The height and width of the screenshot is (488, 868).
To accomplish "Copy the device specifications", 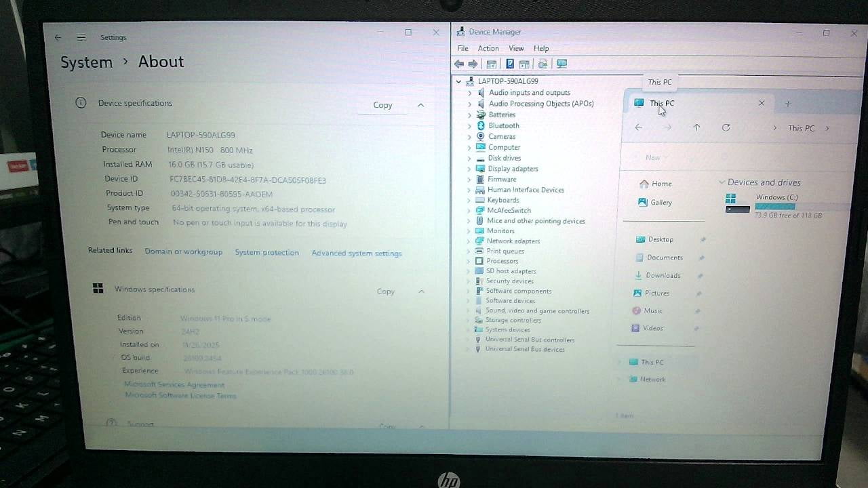I will (382, 105).
